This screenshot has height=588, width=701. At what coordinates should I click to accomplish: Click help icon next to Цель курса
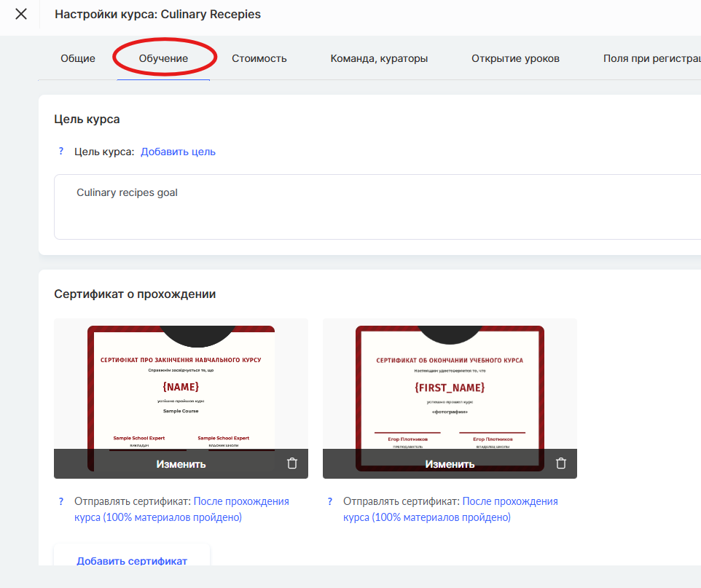(61, 152)
